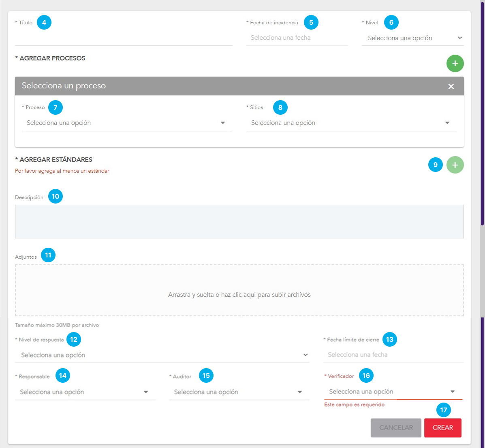
Task: Focus the Título text field
Action: tap(124, 38)
